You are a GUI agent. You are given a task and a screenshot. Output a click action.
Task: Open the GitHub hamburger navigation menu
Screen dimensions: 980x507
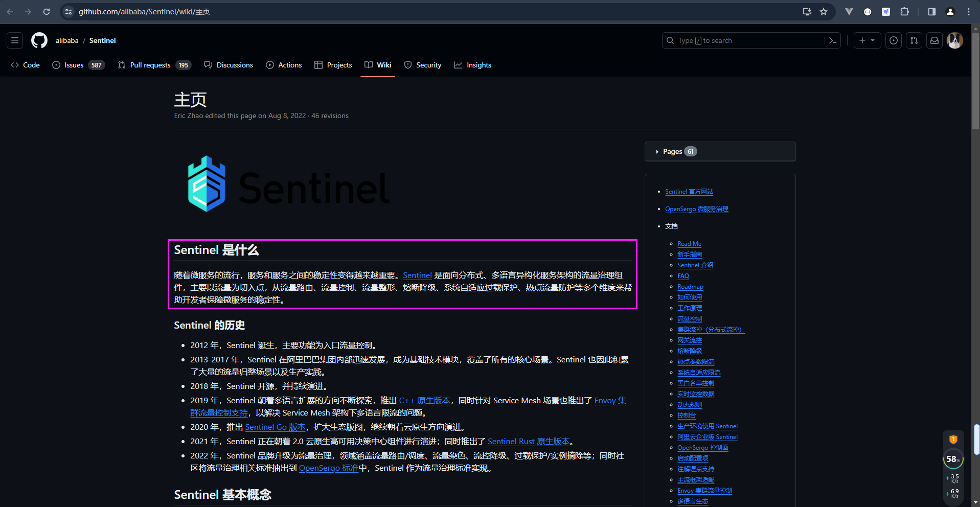click(15, 40)
